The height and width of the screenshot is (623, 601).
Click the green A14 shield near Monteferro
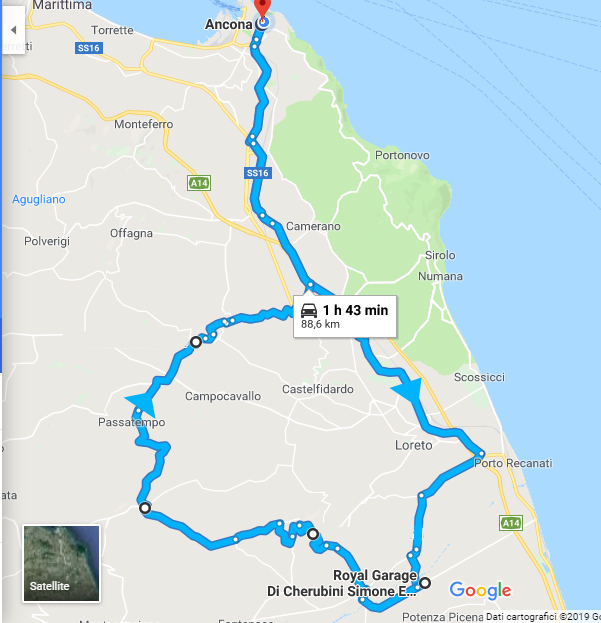pos(199,183)
